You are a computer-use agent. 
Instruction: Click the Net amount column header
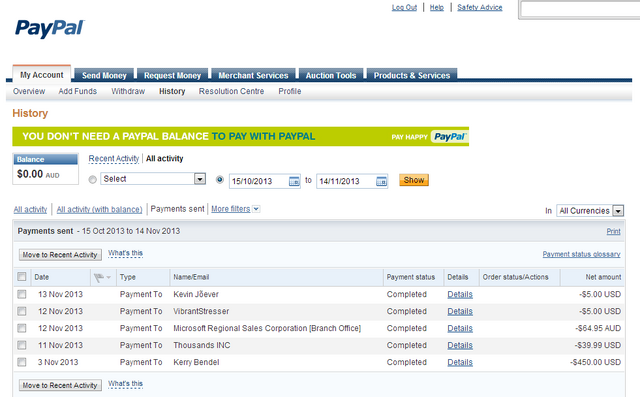tap(603, 277)
